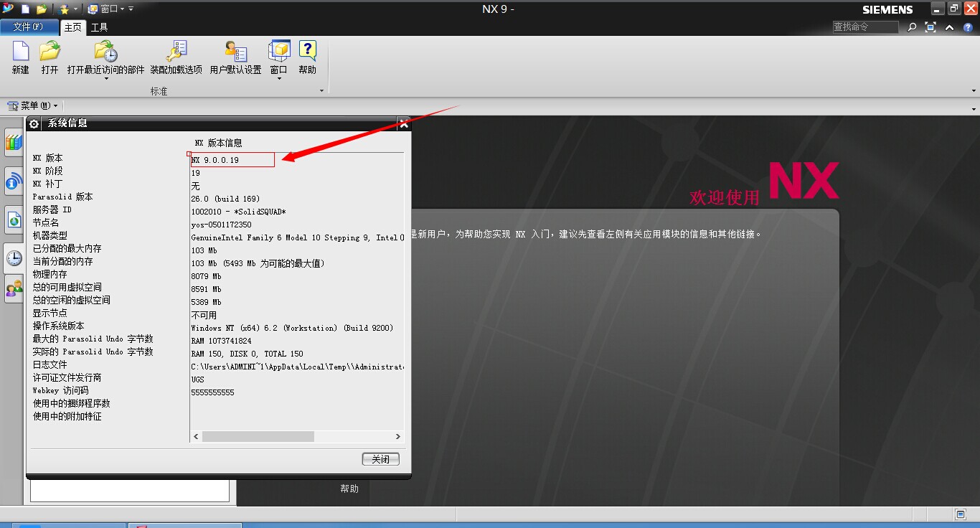Click the quick-access 窗口 window icon
Image resolution: width=980 pixels, height=528 pixels.
pyautogui.click(x=93, y=9)
